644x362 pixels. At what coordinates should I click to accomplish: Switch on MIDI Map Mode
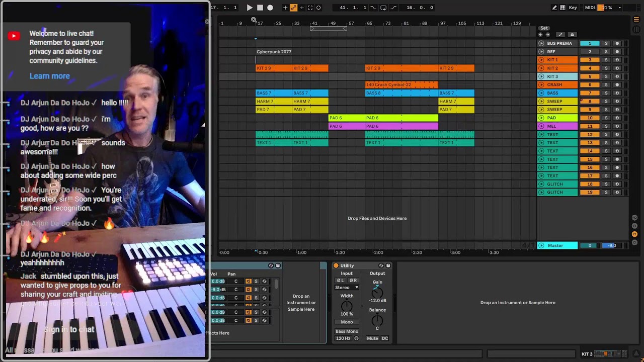[590, 8]
